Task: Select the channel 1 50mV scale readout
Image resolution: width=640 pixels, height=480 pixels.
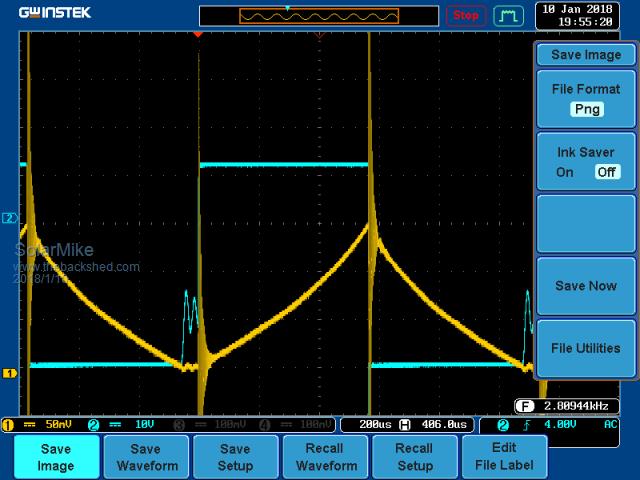Action: (45, 424)
